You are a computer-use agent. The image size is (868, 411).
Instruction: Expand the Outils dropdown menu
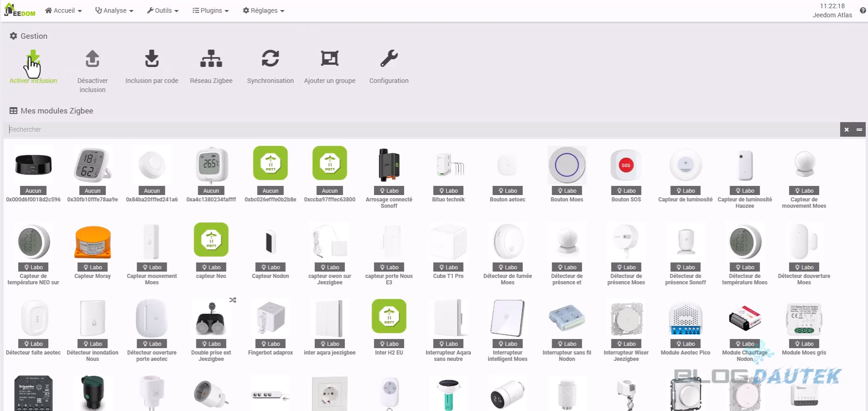tap(163, 10)
